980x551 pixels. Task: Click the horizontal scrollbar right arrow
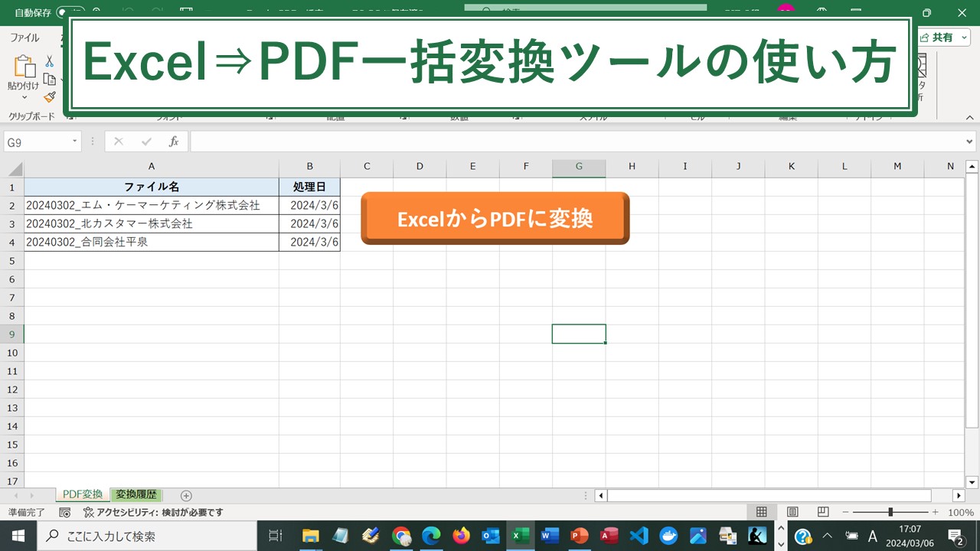click(959, 496)
